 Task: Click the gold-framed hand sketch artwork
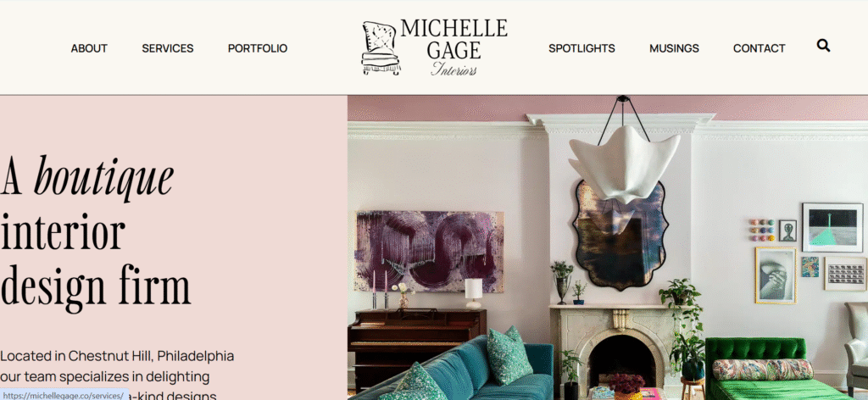click(x=776, y=275)
